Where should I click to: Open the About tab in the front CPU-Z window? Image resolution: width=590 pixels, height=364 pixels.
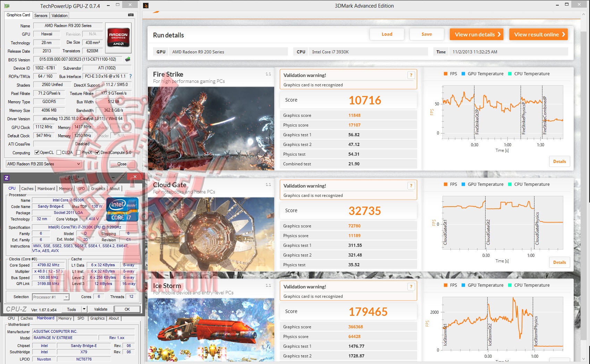click(x=115, y=189)
